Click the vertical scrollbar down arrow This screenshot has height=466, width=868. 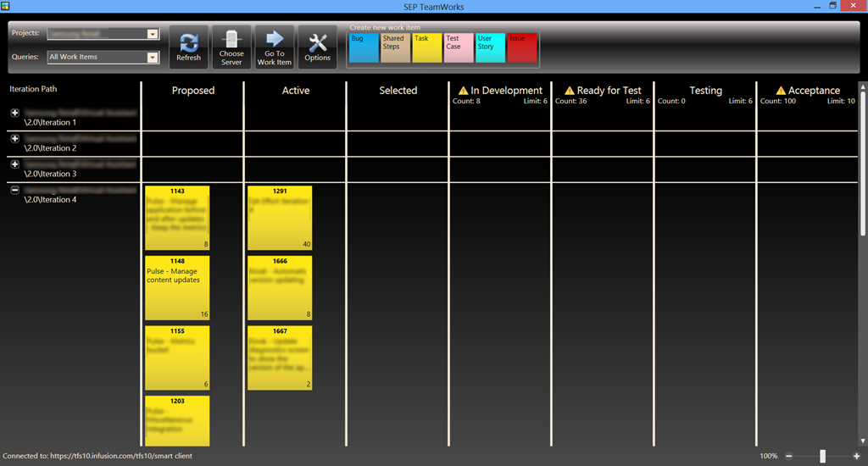[862, 441]
